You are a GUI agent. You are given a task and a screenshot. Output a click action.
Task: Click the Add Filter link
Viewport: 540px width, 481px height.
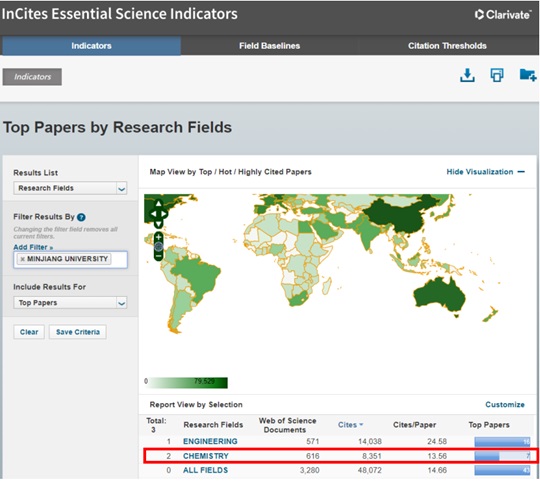coord(33,247)
